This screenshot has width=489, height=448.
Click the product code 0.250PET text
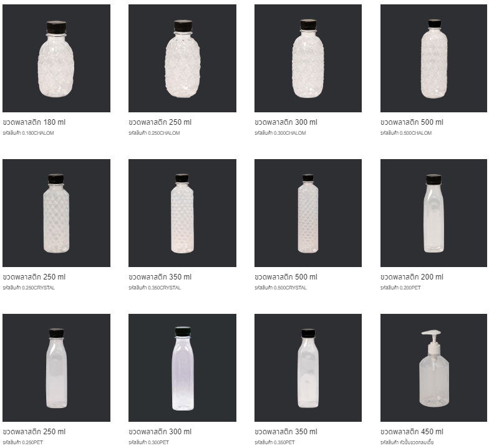coord(22,442)
